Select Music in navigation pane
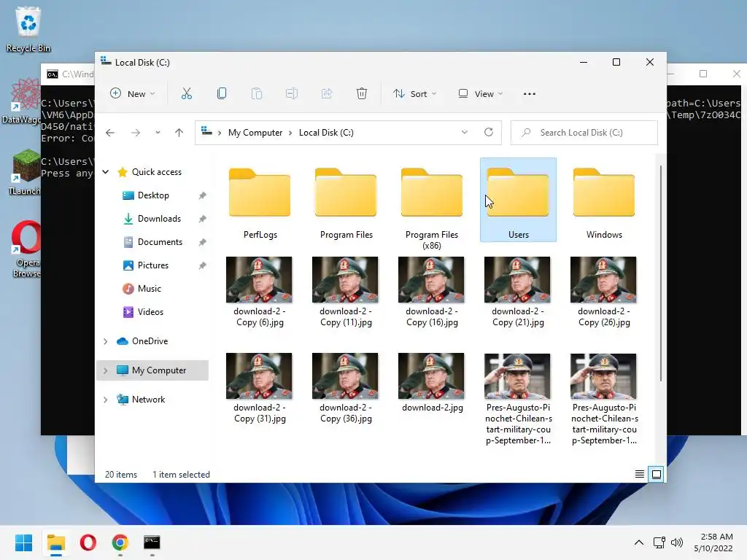This screenshot has height=560, width=747. [x=149, y=289]
